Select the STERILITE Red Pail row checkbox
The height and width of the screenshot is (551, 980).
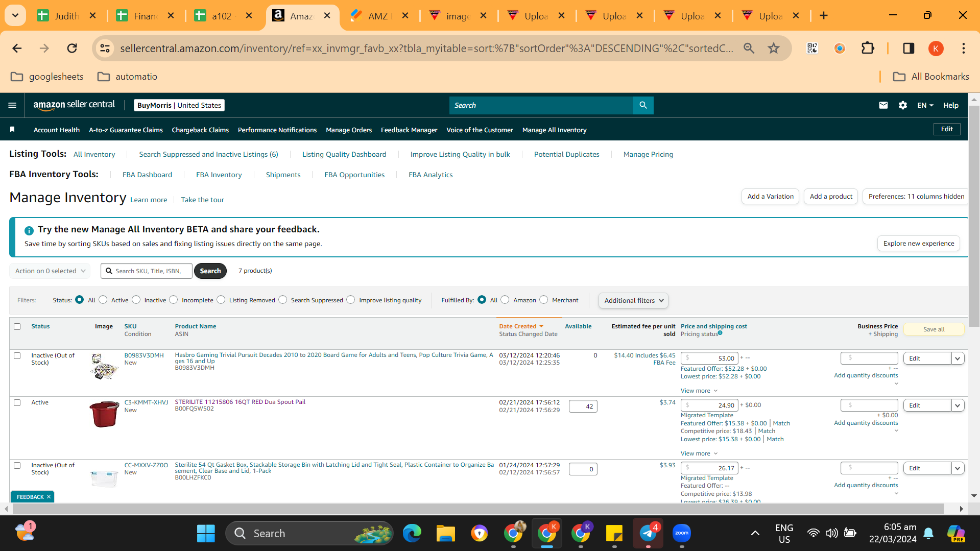pyautogui.click(x=17, y=403)
